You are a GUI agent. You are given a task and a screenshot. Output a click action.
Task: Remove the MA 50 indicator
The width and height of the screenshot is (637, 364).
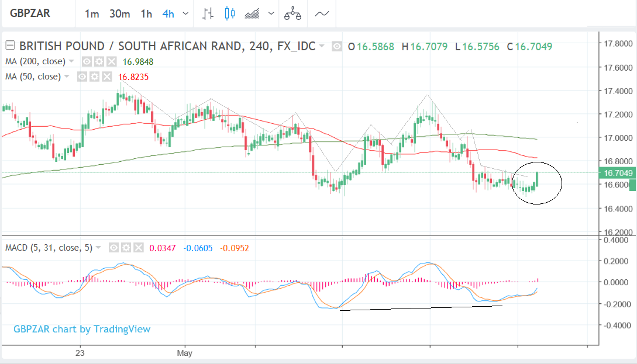pos(107,77)
